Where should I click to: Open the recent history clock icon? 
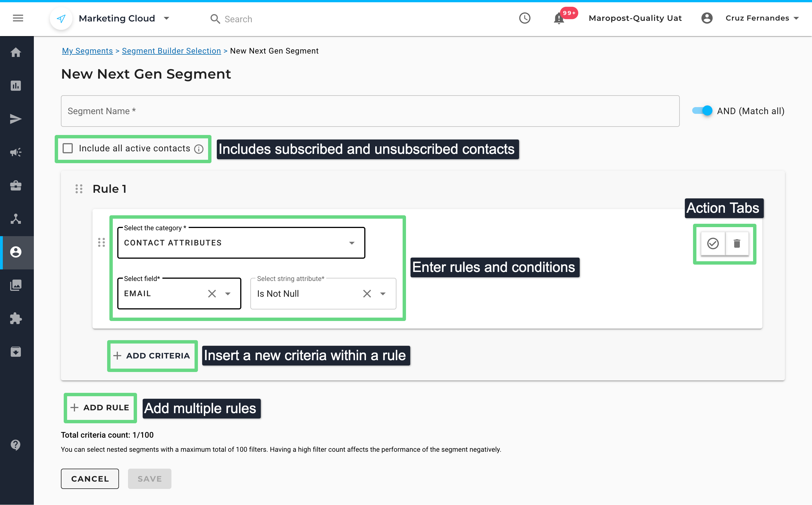pyautogui.click(x=525, y=18)
